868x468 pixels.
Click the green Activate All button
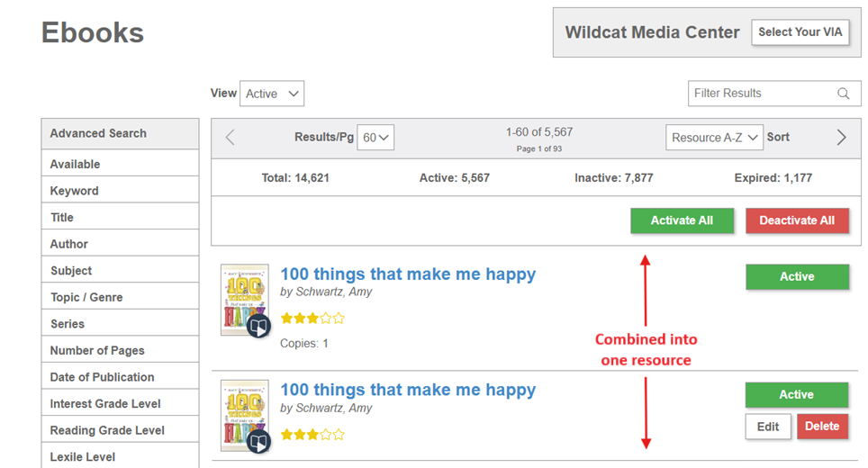point(682,220)
